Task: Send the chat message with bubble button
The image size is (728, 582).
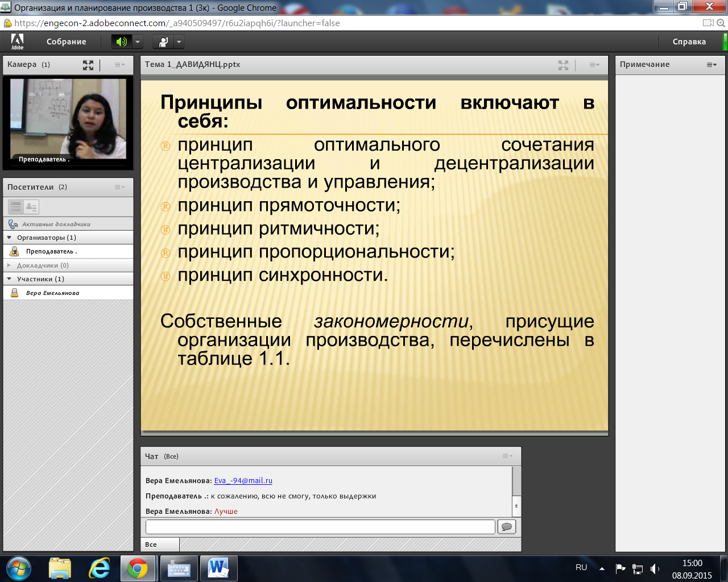Action: pyautogui.click(x=507, y=527)
